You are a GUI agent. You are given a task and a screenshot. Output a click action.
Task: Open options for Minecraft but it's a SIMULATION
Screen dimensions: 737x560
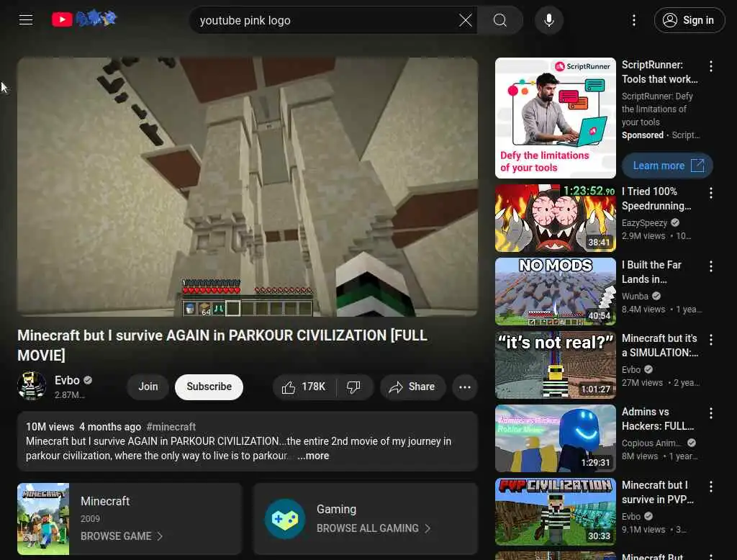coord(710,340)
